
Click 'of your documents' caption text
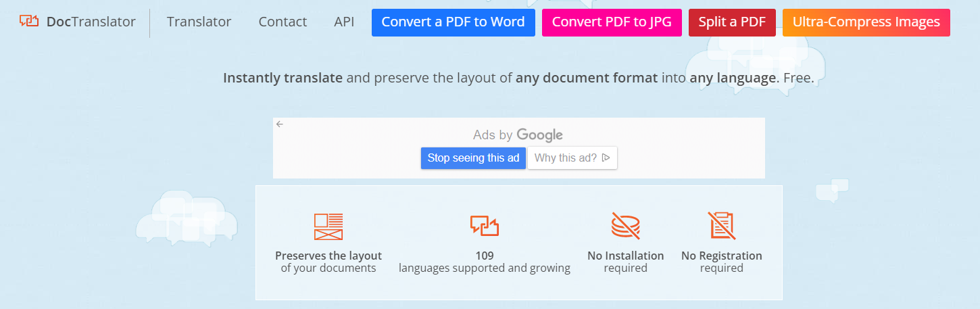(x=328, y=268)
